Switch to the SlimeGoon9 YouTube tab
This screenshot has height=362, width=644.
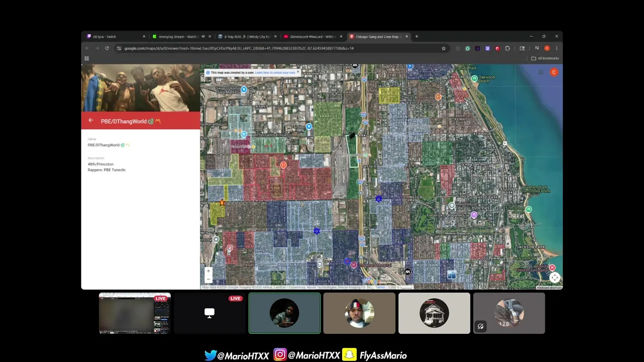(x=312, y=37)
